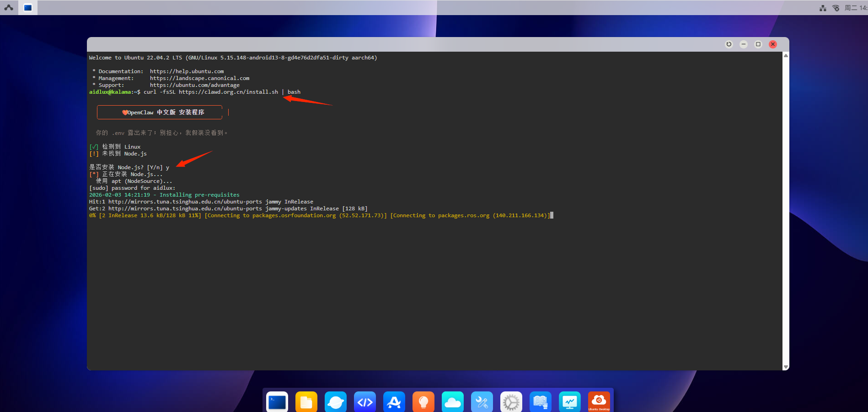Open the orange lightbulb app in dock
Image resolution: width=868 pixels, height=412 pixels.
tap(423, 402)
